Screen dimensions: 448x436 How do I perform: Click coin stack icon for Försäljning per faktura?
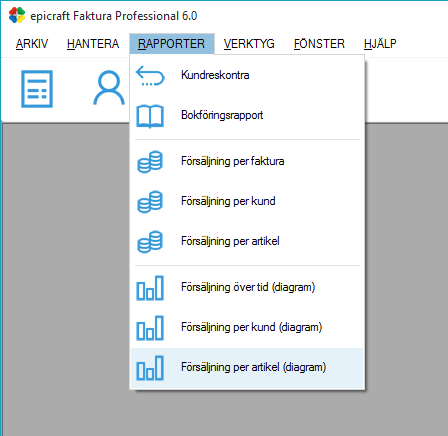click(150, 162)
